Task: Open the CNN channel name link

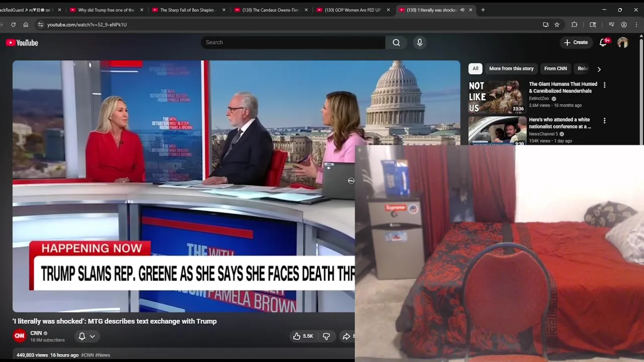Action: [x=36, y=333]
